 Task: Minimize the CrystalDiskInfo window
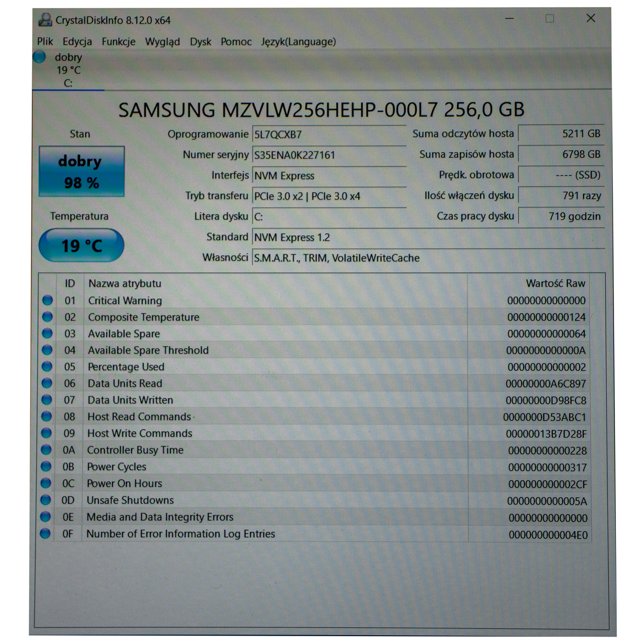click(x=509, y=18)
